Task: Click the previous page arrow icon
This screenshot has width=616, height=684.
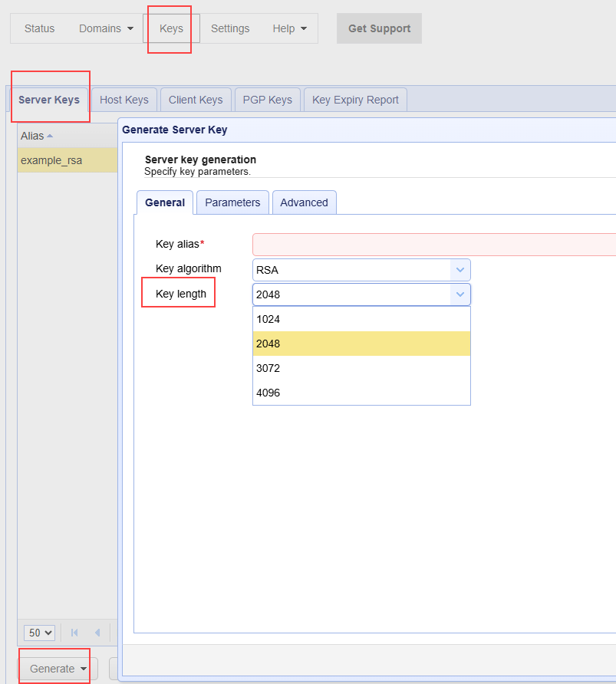Action: 97,633
